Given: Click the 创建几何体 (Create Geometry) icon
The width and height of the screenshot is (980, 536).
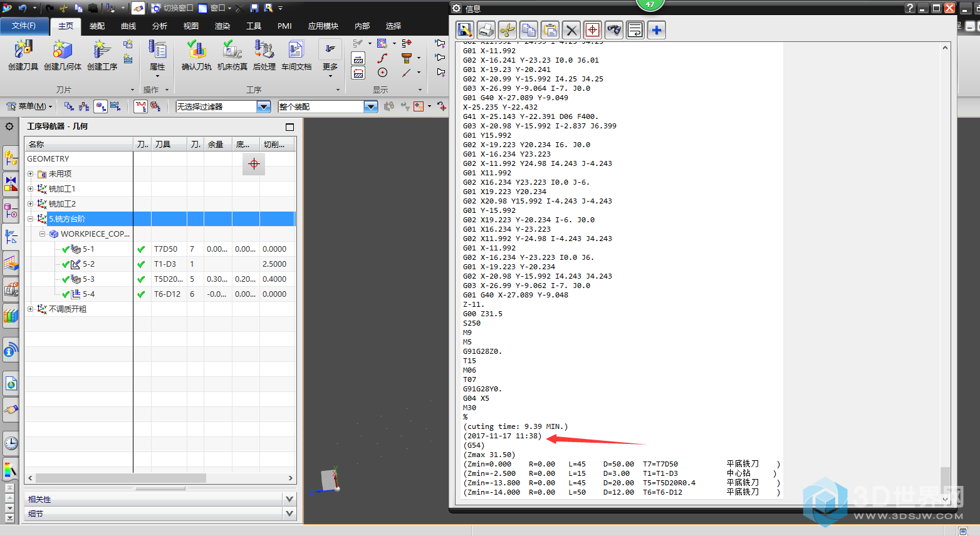Looking at the screenshot, I should 62,50.
